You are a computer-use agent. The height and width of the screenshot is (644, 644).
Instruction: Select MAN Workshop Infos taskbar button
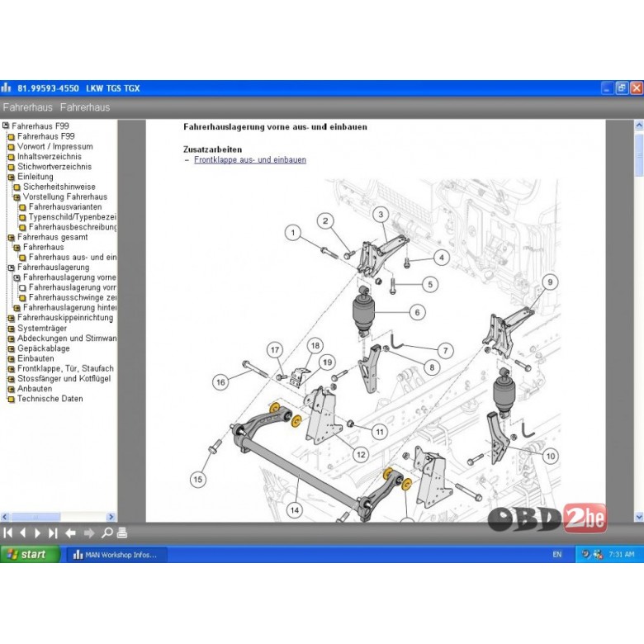[117, 555]
